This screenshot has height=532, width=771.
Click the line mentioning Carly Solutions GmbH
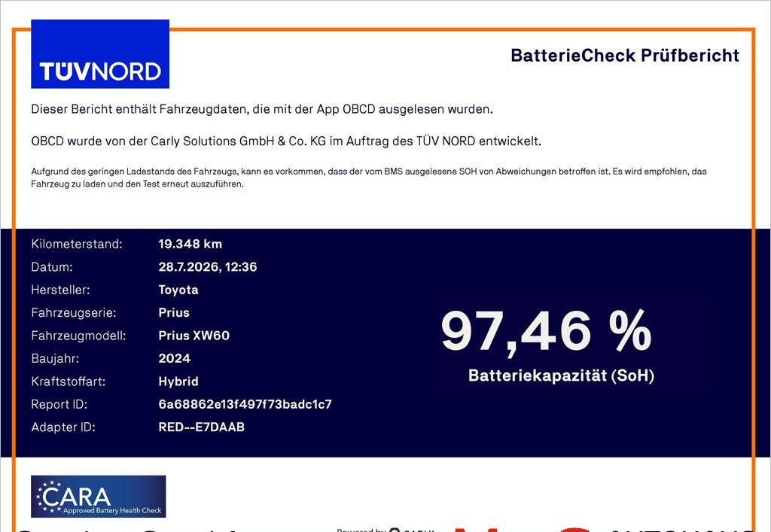pos(286,141)
